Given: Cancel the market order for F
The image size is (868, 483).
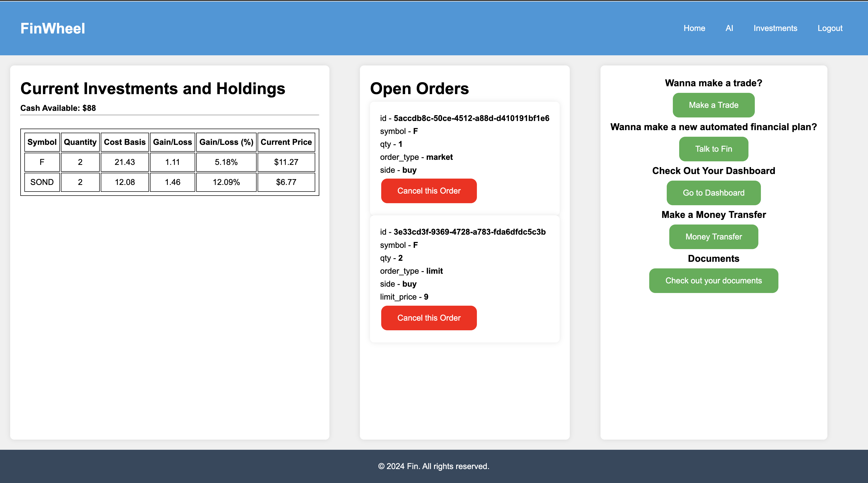Looking at the screenshot, I should click(429, 191).
